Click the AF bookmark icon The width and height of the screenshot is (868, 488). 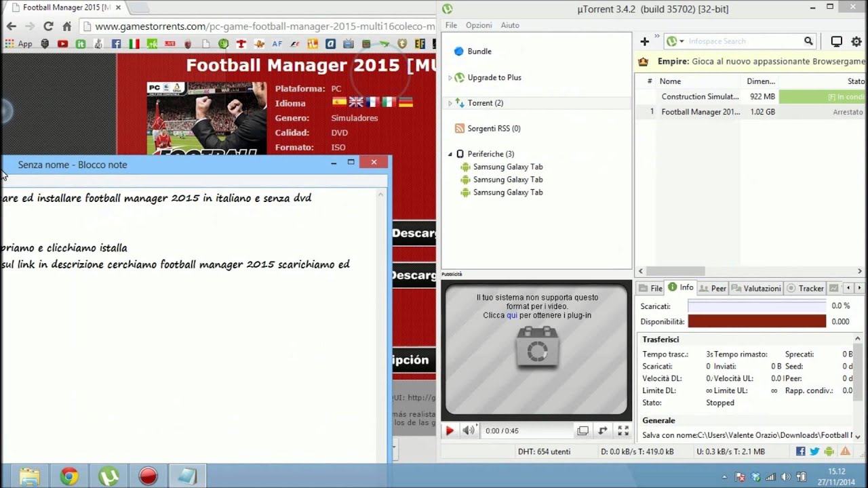click(277, 43)
